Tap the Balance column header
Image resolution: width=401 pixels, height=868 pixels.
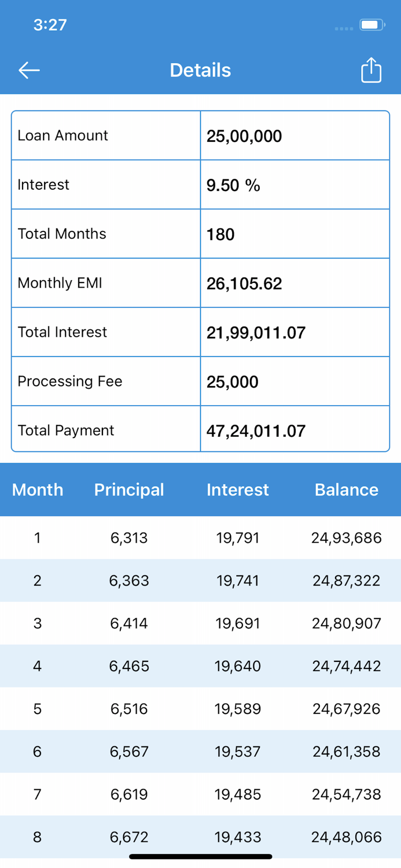pos(346,490)
